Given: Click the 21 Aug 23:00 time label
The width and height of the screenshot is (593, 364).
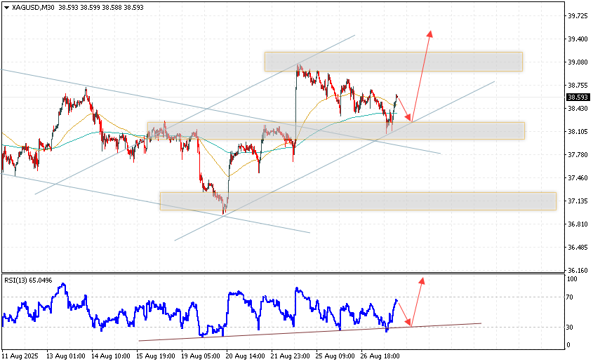Looking at the screenshot, I should pos(290,356).
